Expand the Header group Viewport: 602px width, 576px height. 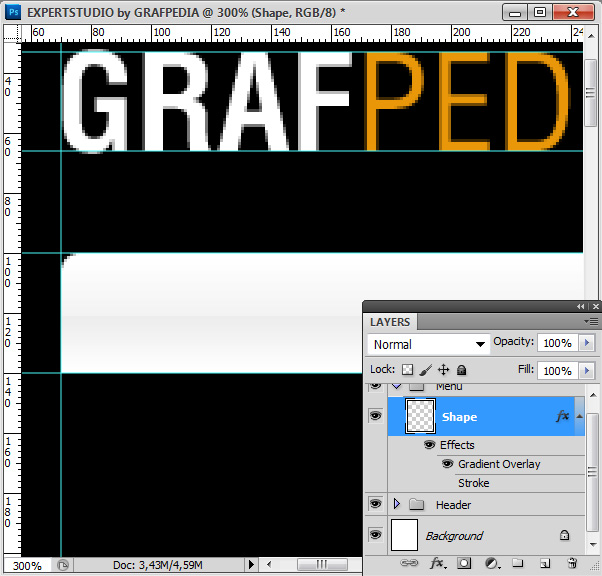point(397,504)
